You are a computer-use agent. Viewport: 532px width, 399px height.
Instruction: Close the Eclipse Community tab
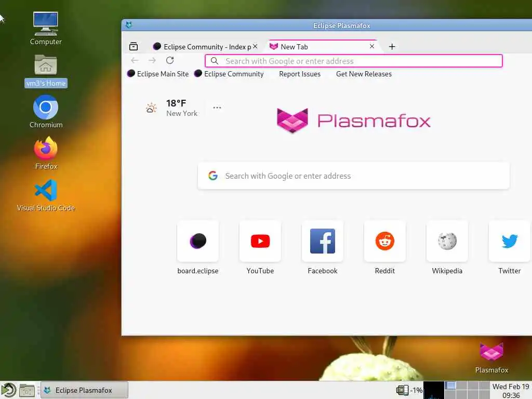(255, 46)
